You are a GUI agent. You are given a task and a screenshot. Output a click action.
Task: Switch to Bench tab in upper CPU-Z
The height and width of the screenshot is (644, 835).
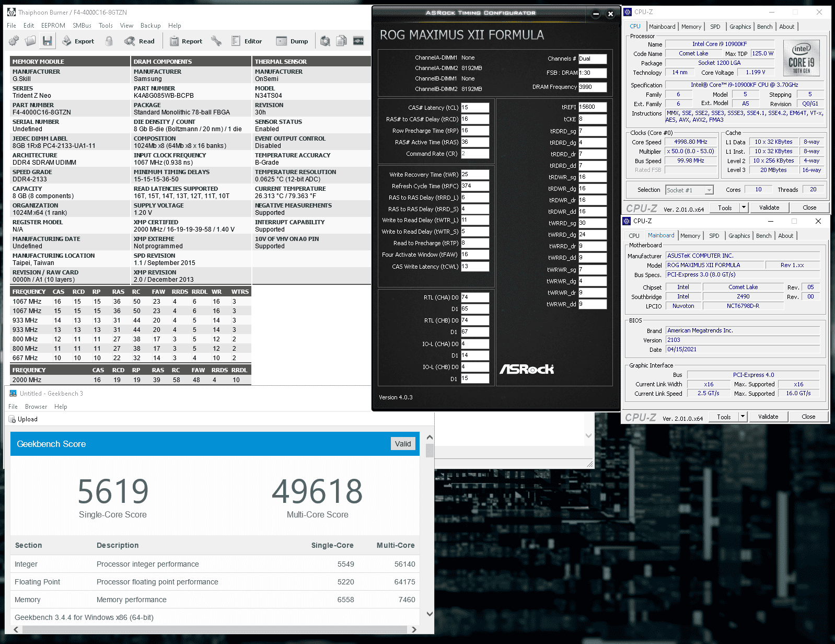764,27
